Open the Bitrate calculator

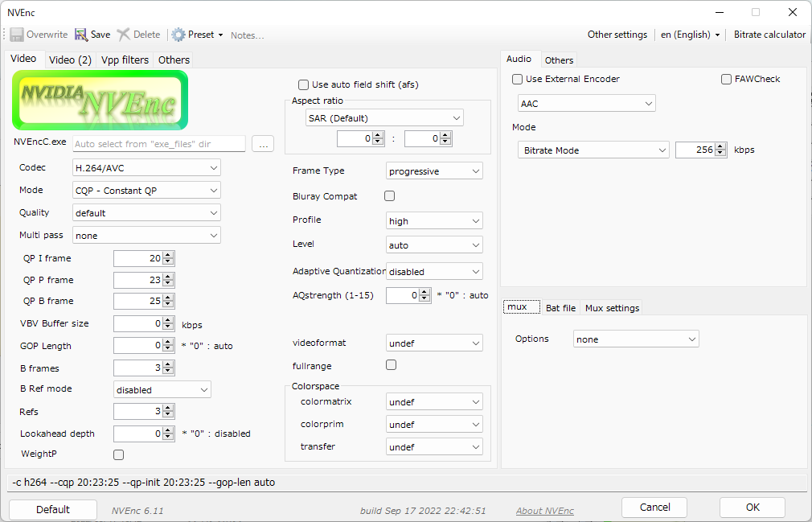tap(769, 35)
